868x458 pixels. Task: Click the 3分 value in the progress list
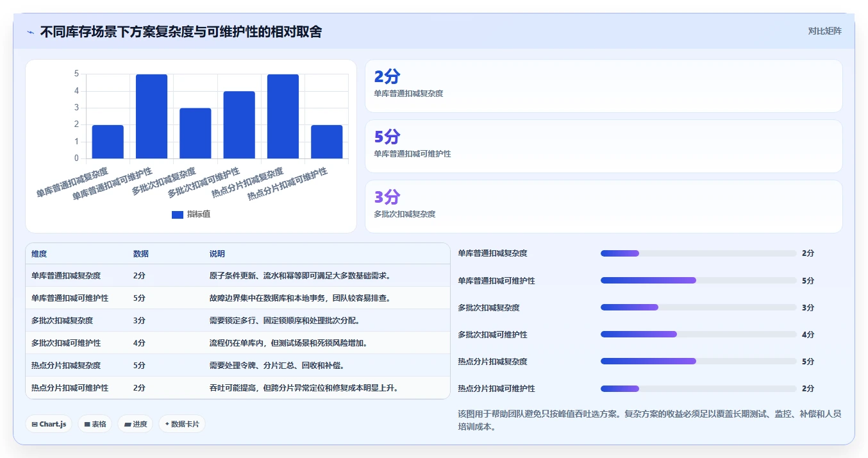coord(808,308)
